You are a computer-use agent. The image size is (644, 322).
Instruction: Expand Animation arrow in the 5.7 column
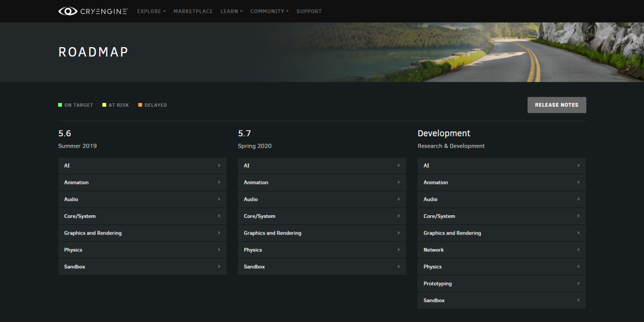tap(399, 182)
